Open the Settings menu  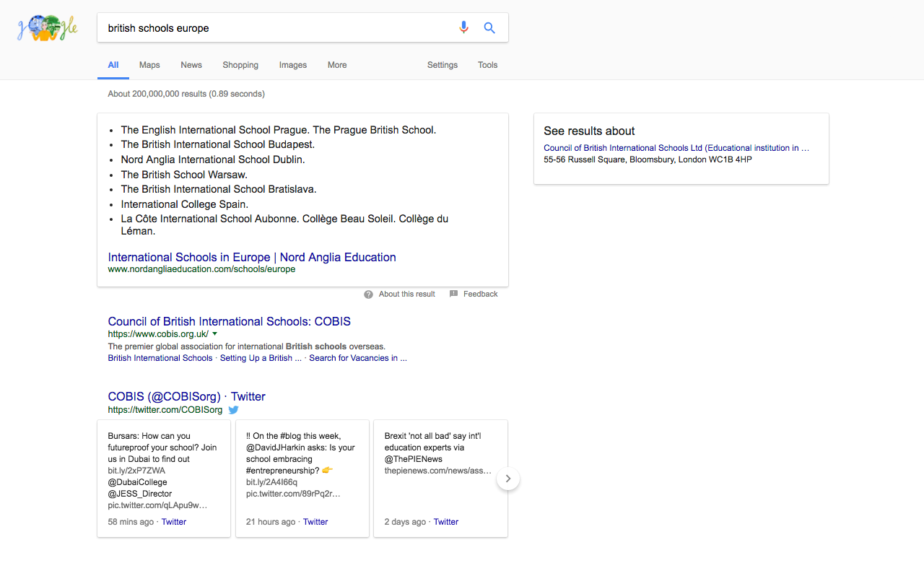tap(443, 65)
